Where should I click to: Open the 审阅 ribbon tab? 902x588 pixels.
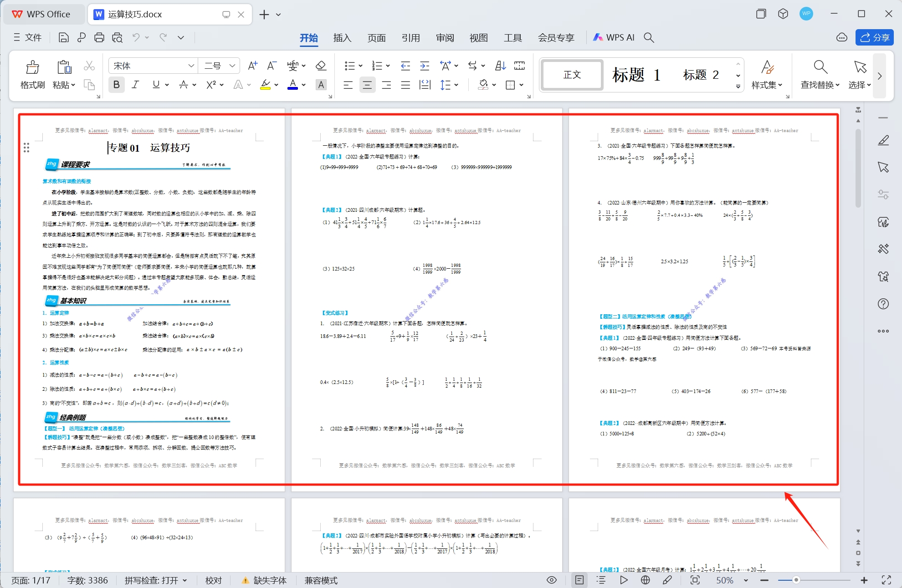(445, 38)
